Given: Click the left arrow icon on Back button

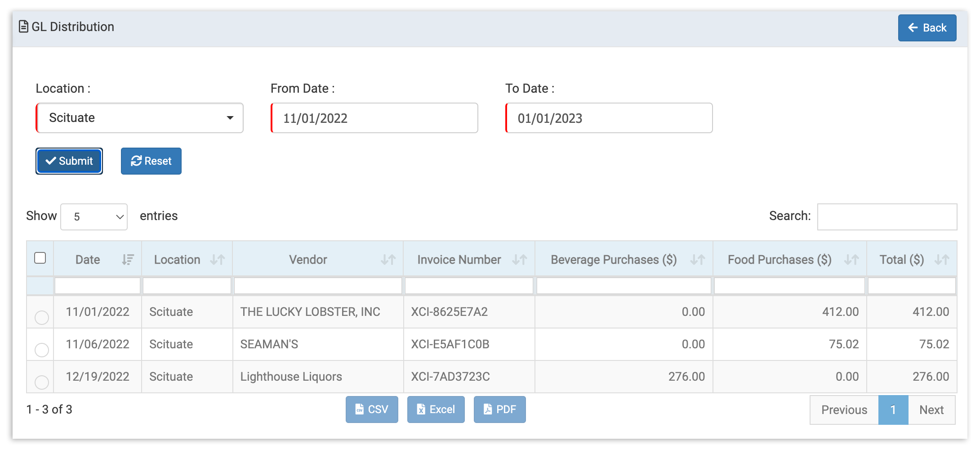Looking at the screenshot, I should [x=912, y=28].
